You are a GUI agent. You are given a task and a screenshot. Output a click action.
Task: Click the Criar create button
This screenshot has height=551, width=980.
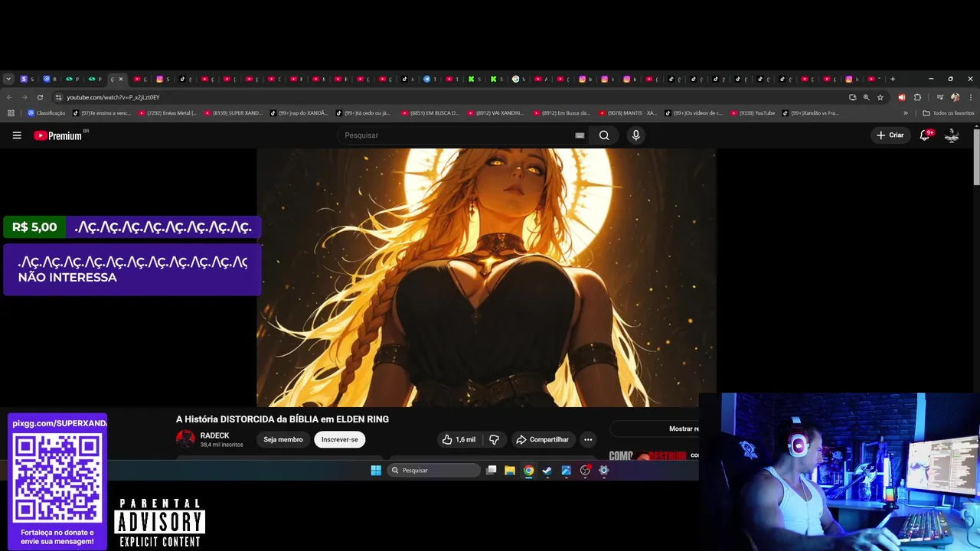[890, 135]
